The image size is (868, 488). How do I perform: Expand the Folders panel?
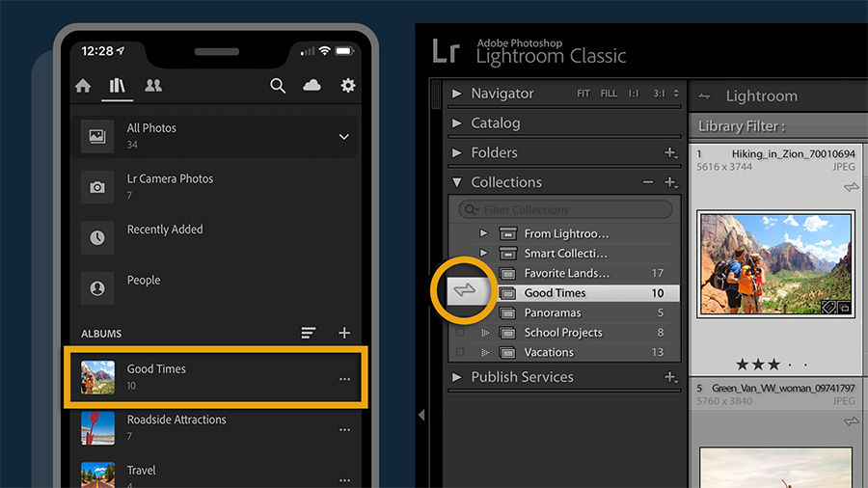(457, 152)
